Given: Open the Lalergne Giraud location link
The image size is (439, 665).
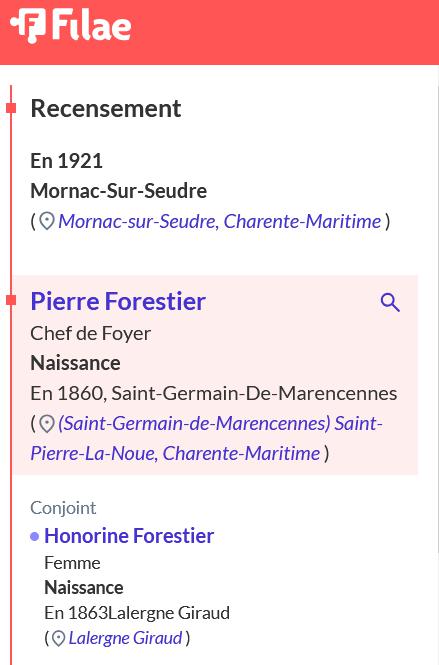Looking at the screenshot, I should (x=126, y=638).
